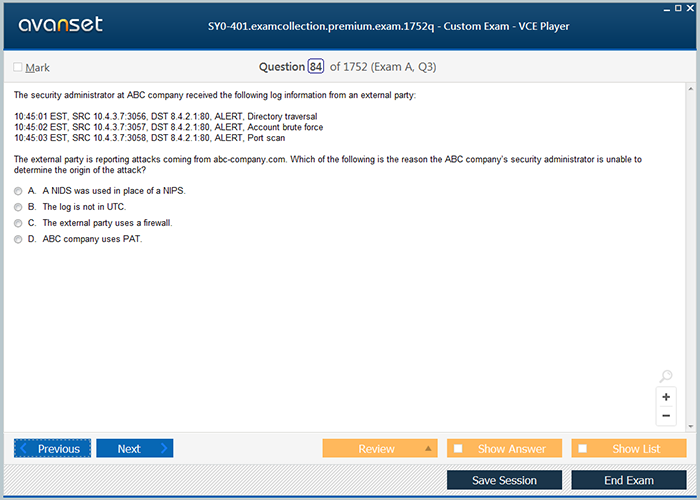This screenshot has height=500, width=700.
Task: Minimize the VCE Player window
Action: tap(667, 8)
